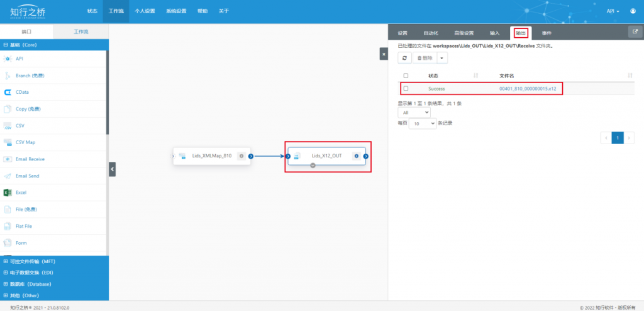Toggle the select-all checkbox in table header
Image resolution: width=644 pixels, height=311 pixels.
tap(406, 76)
